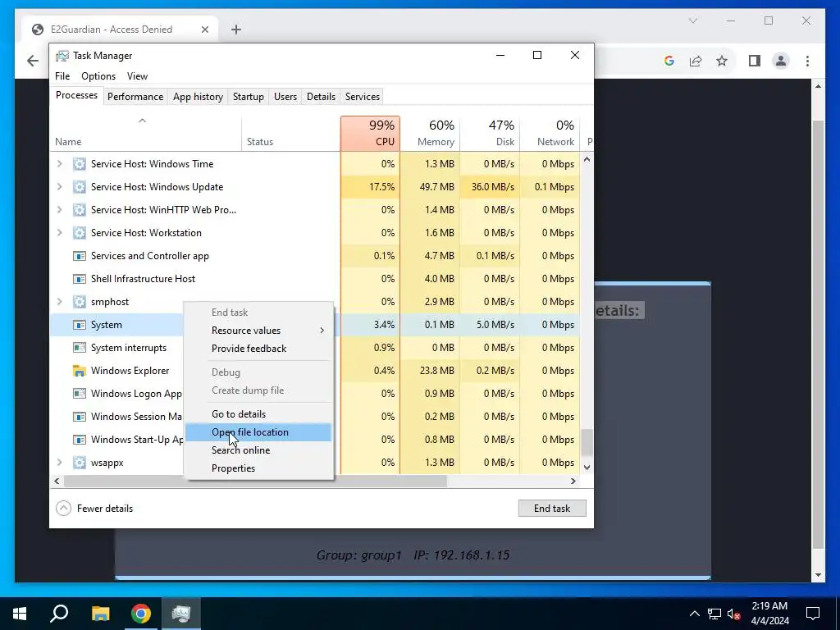This screenshot has width=840, height=630.
Task: Choose Open file location from context menu
Action: tap(258, 432)
